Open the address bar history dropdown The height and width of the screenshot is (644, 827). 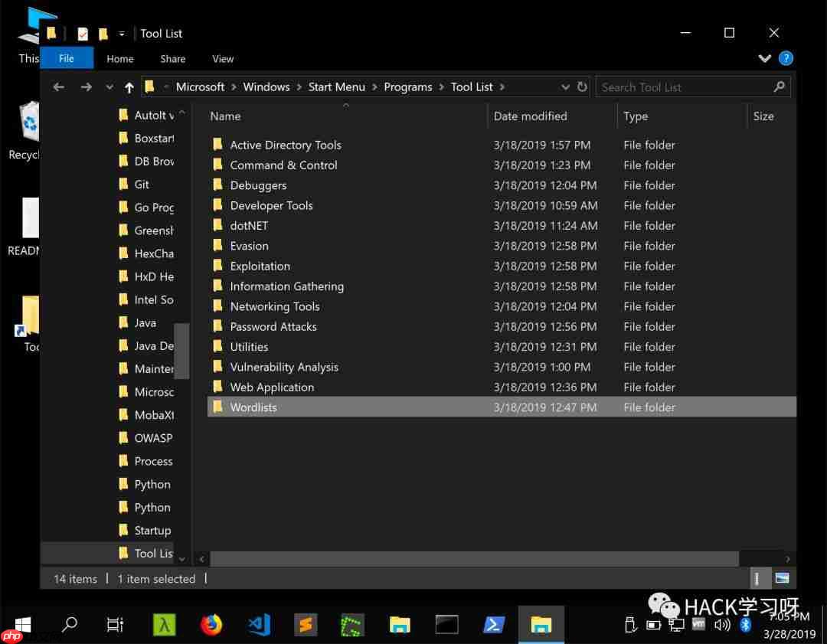pos(565,87)
